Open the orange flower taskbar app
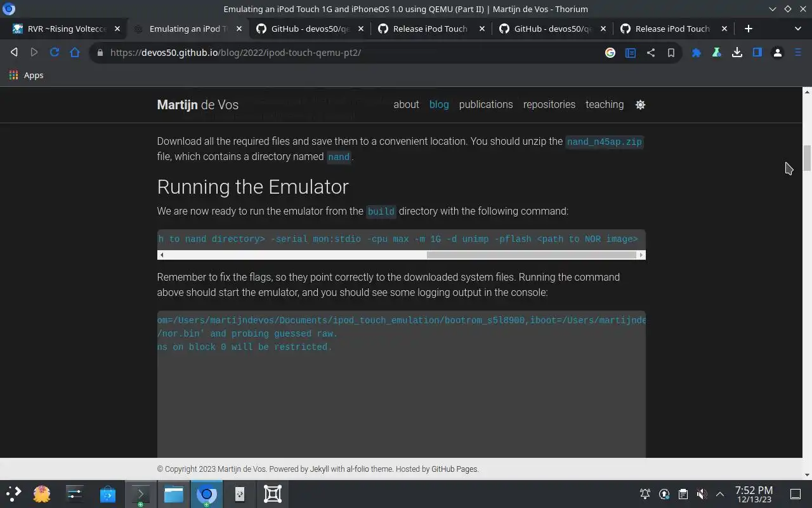Image resolution: width=812 pixels, height=508 pixels. point(42,493)
